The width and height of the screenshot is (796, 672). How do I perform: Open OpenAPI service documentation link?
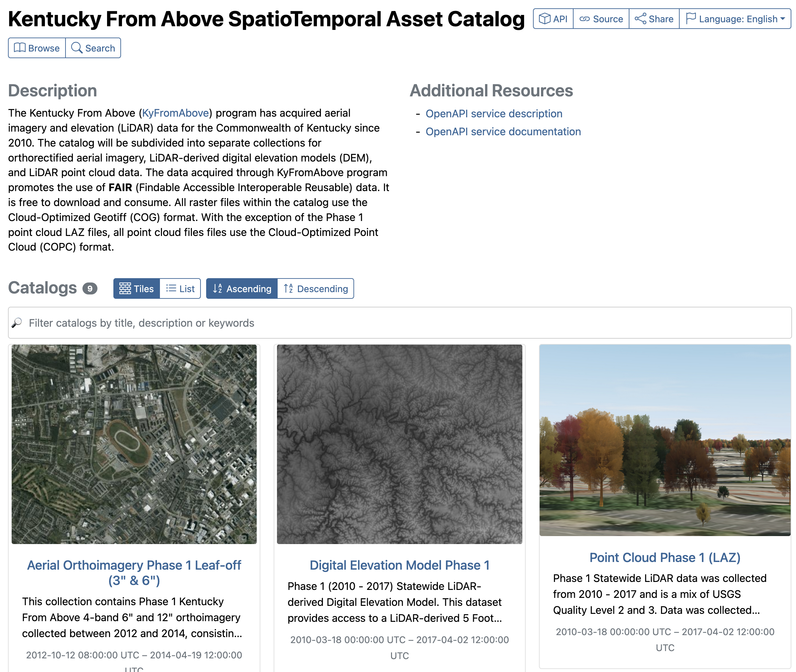pyautogui.click(x=503, y=131)
